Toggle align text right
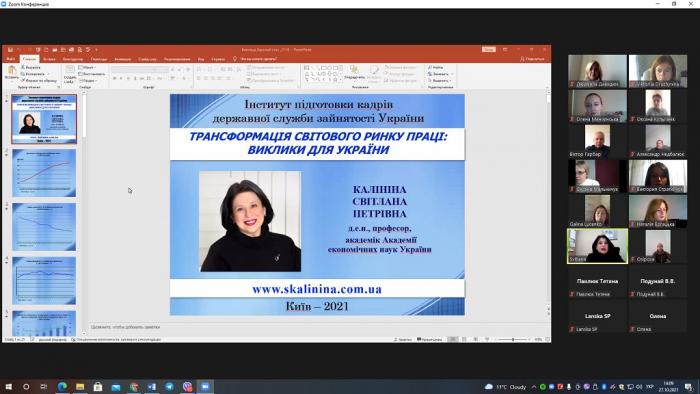The width and height of the screenshot is (700, 394). coord(213,78)
